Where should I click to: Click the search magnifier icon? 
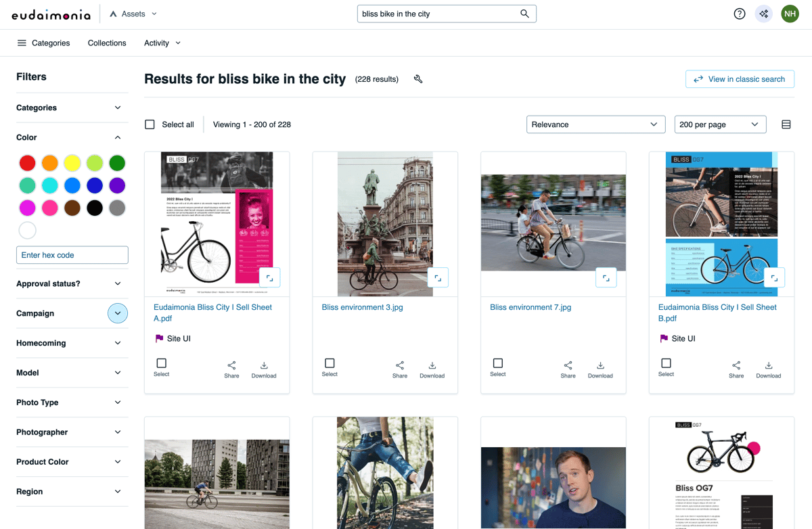(x=524, y=14)
